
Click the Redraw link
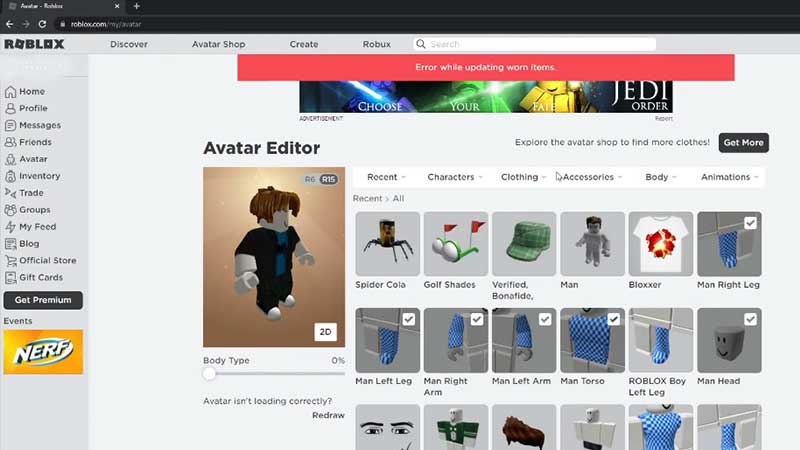328,415
